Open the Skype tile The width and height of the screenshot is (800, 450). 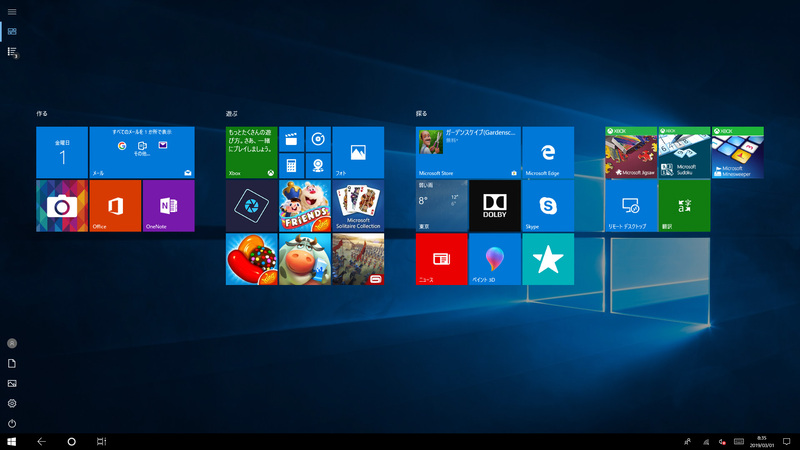point(548,206)
